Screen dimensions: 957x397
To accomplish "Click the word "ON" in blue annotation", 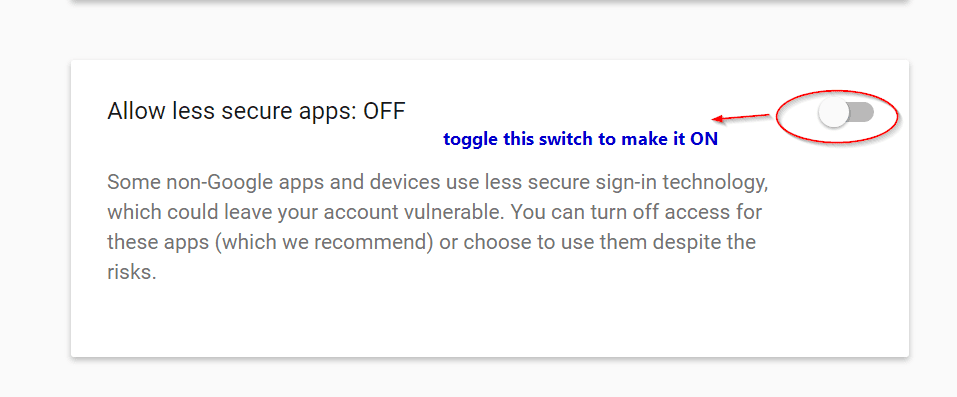I will click(x=704, y=139).
